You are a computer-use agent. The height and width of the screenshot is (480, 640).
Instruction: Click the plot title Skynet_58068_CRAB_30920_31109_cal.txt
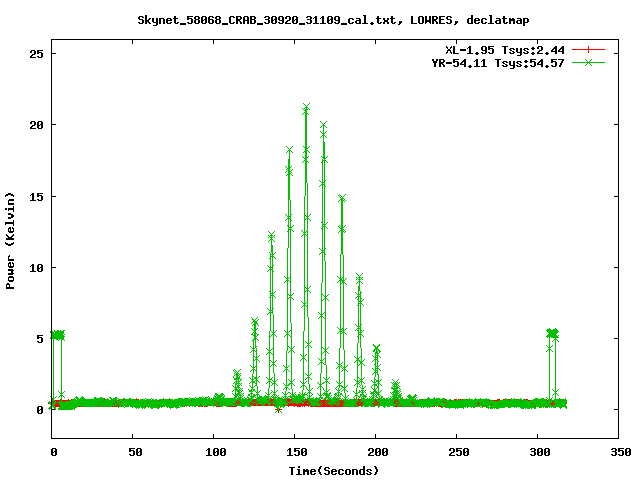coord(333,20)
